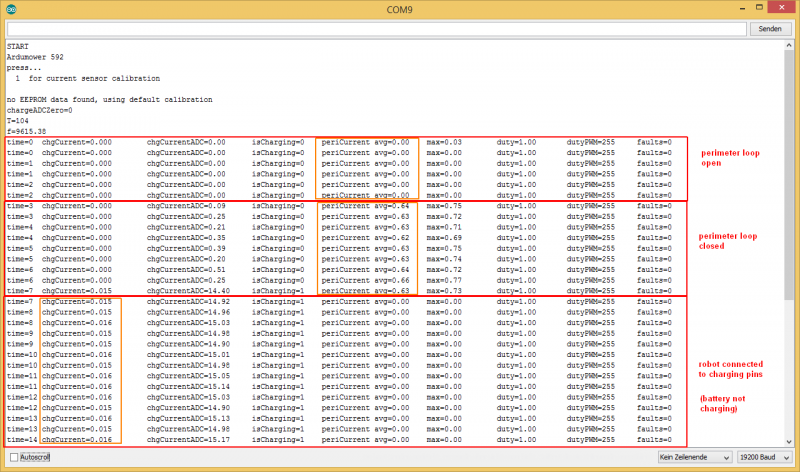This screenshot has width=800, height=472.
Task: Click 'max=0.73' value
Action: coord(444,291)
